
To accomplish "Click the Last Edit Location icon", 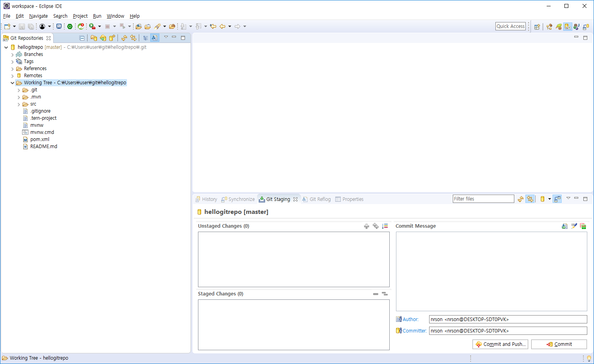I will tap(213, 26).
